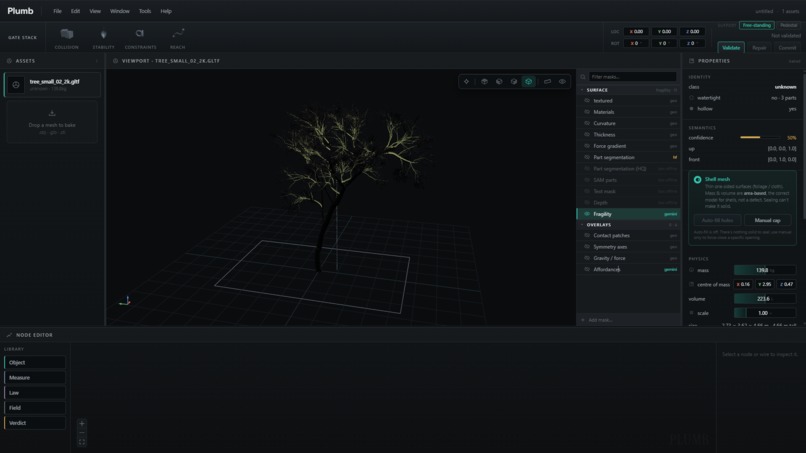
Task: Open the Help menu
Action: pos(166,11)
